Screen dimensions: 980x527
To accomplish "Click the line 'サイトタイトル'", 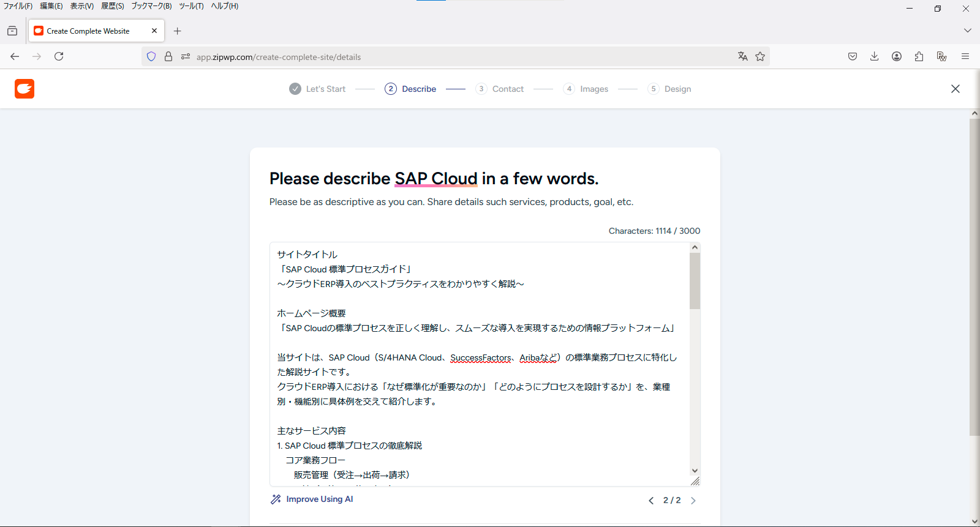I will pos(307,255).
